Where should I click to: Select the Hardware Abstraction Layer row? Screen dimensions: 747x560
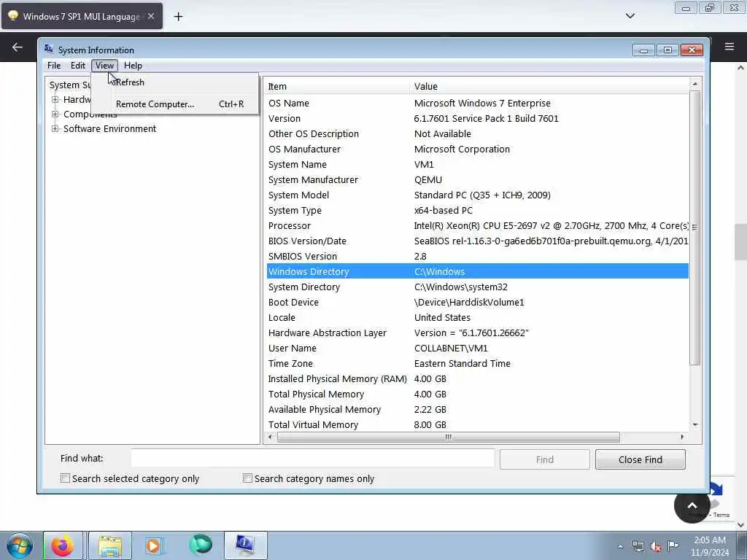coord(477,332)
